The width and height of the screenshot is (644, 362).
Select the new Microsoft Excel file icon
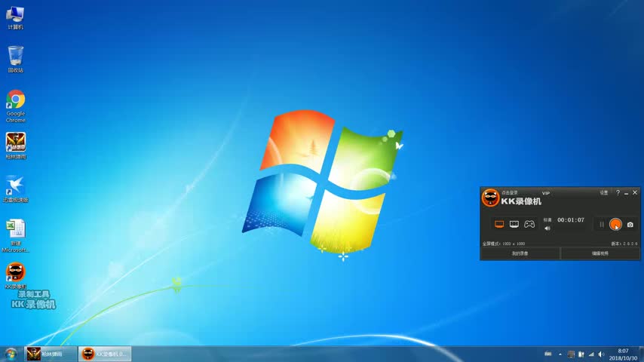(x=16, y=236)
